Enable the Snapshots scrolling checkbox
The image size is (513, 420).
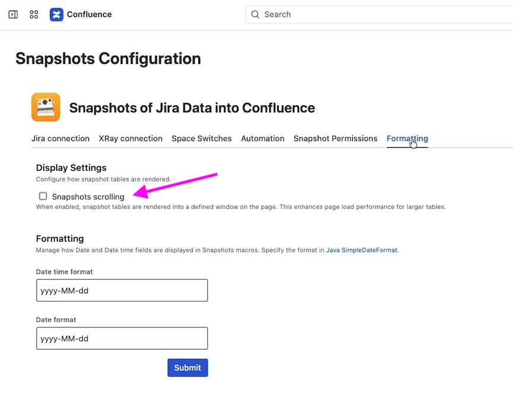[x=43, y=196]
